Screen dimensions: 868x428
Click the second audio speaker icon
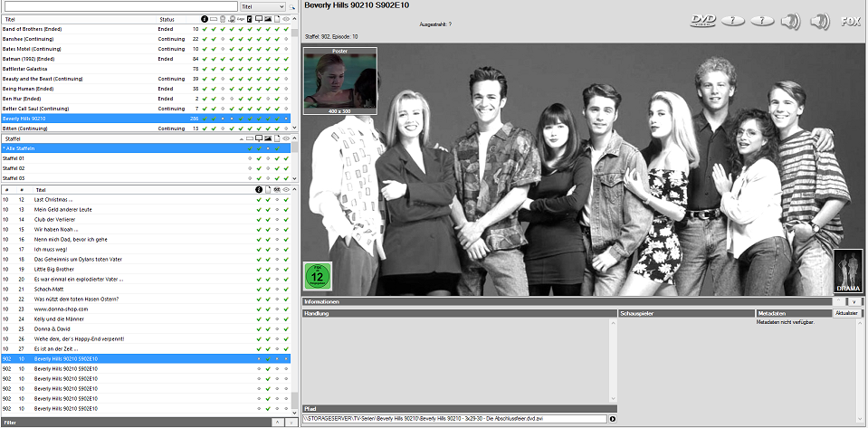point(820,22)
